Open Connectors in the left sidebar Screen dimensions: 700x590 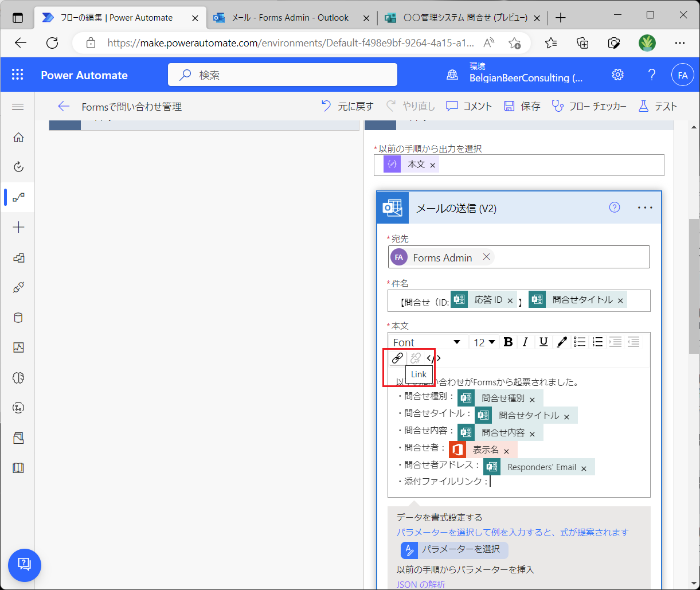[x=18, y=287]
